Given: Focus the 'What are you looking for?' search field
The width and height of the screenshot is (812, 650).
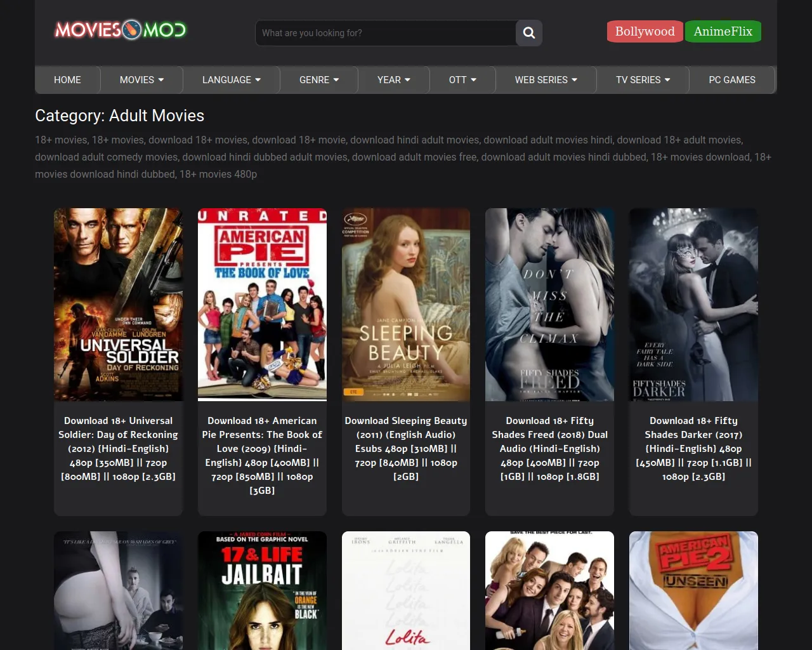Looking at the screenshot, I should 386,33.
